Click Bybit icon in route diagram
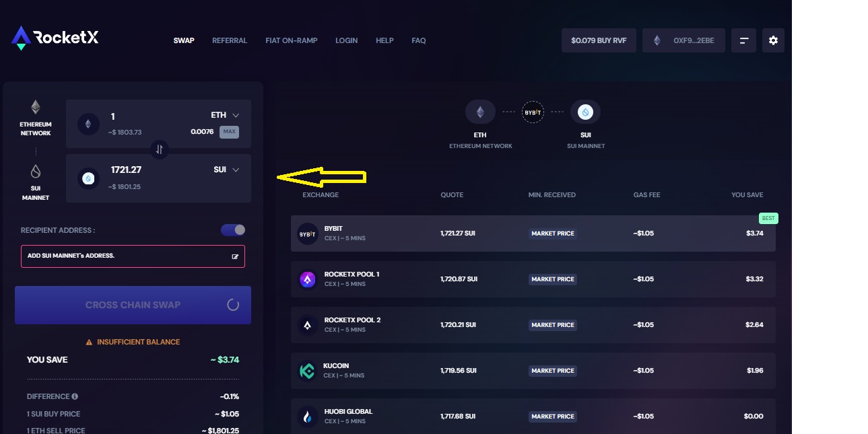Viewport: 868px width, 434px height. coord(533,112)
